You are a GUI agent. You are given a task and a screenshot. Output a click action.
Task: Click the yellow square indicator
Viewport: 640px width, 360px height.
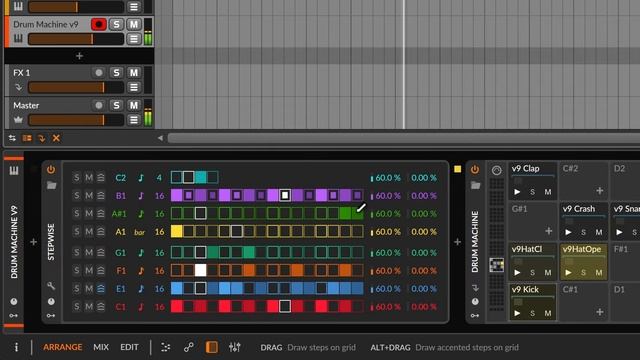click(x=458, y=169)
